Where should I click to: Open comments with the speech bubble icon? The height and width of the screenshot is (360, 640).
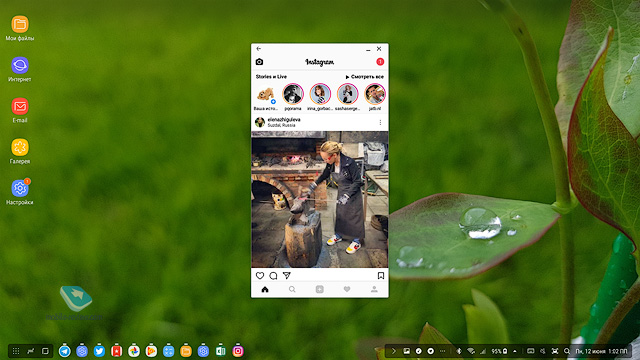pos(273,276)
